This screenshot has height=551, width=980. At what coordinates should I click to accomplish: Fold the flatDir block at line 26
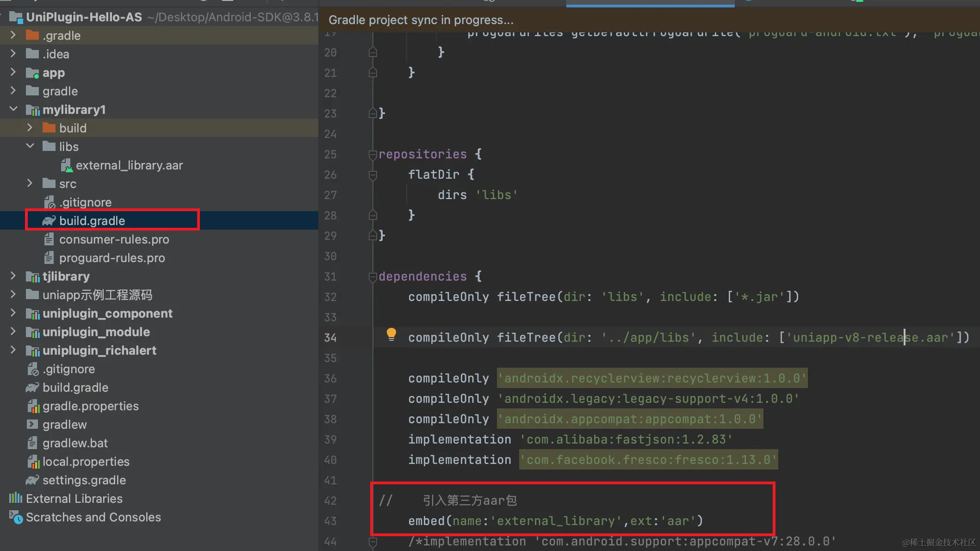372,175
